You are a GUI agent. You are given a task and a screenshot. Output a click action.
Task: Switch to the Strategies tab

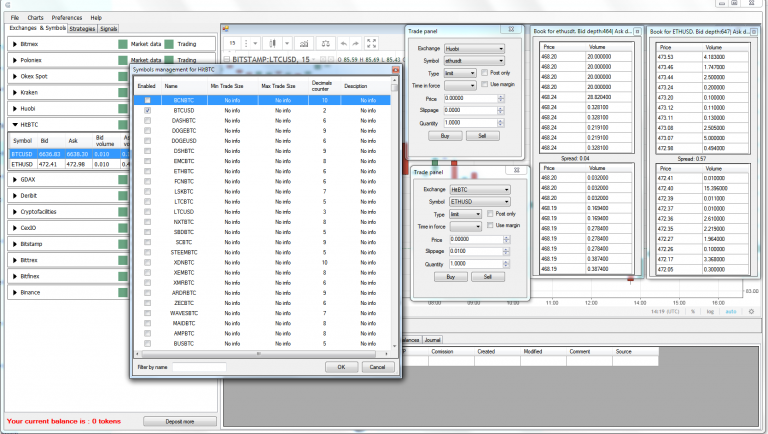coord(82,29)
